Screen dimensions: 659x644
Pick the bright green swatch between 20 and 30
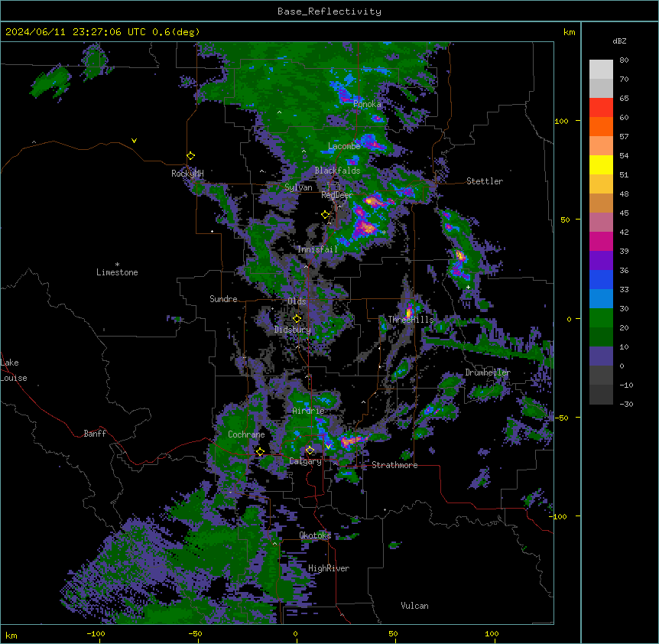click(601, 318)
